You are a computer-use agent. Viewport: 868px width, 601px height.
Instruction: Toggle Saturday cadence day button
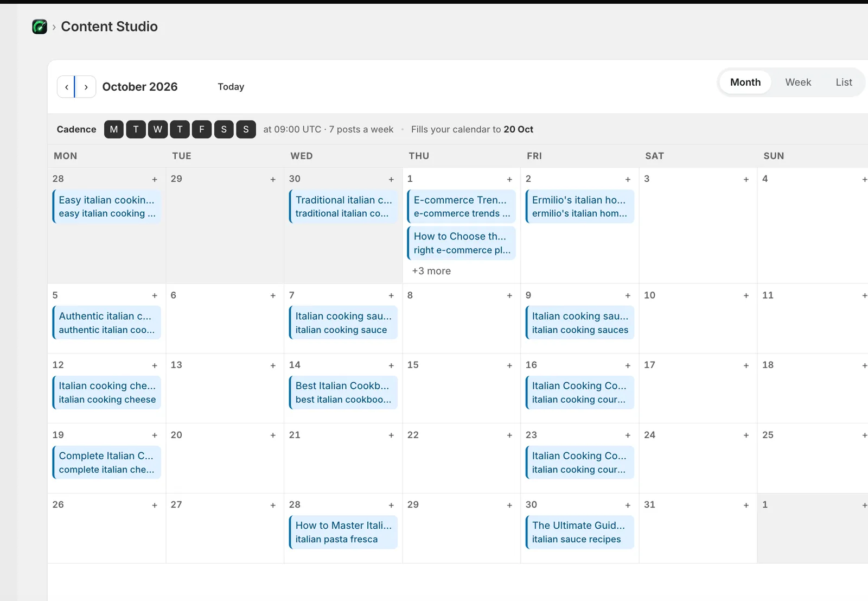pyautogui.click(x=224, y=129)
